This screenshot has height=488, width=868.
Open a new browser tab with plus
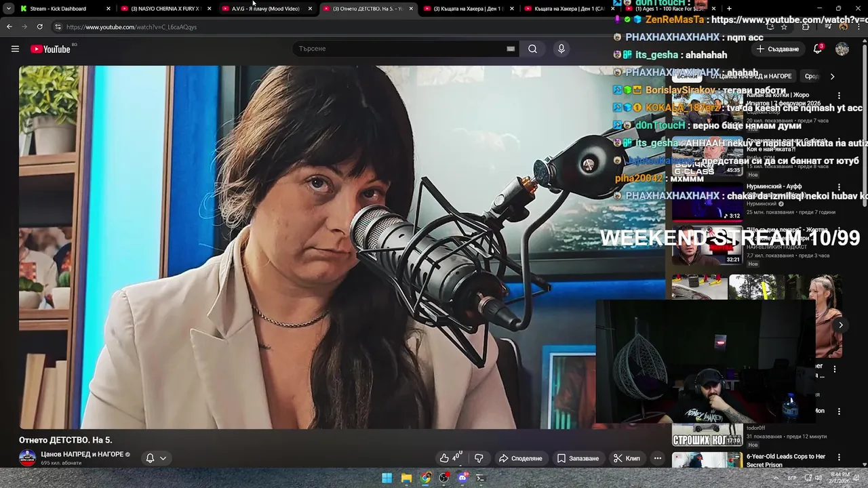[729, 8]
